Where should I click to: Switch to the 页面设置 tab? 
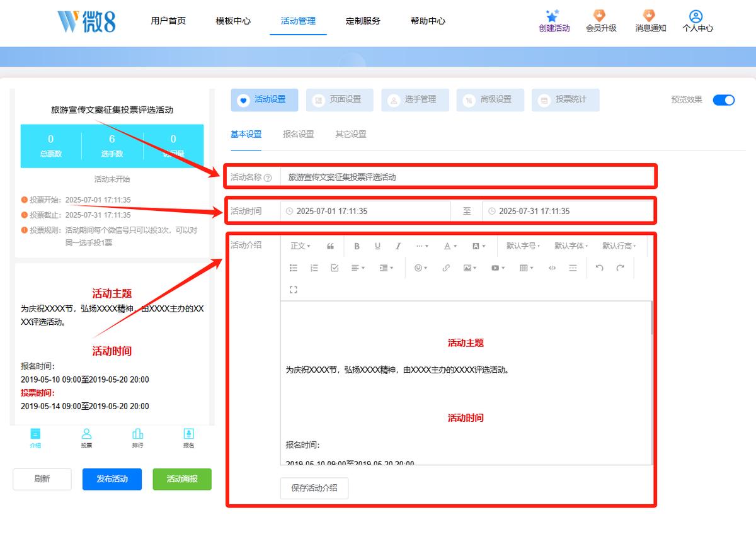340,99
